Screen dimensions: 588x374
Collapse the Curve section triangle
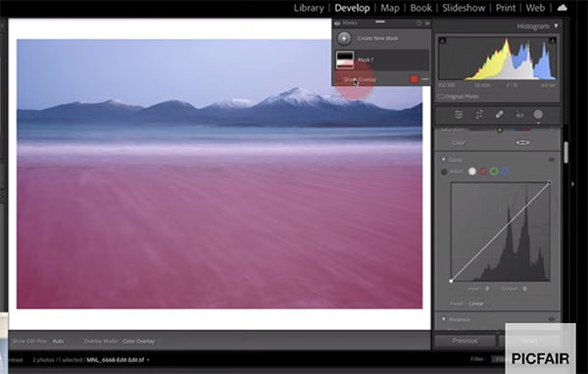(x=444, y=160)
